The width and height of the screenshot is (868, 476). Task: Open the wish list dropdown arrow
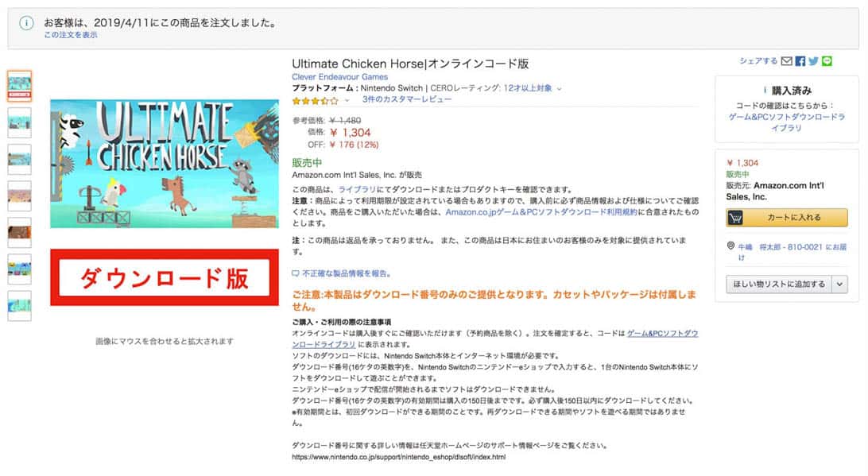(x=839, y=284)
